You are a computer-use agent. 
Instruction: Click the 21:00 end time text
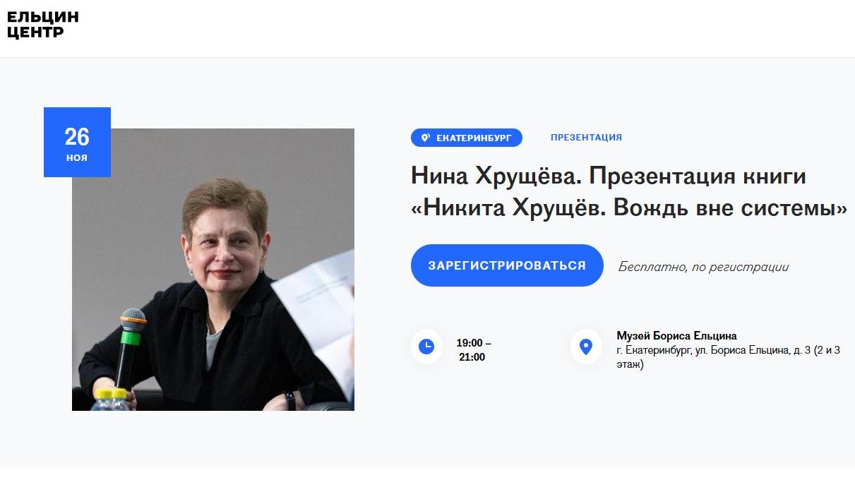pyautogui.click(x=472, y=357)
